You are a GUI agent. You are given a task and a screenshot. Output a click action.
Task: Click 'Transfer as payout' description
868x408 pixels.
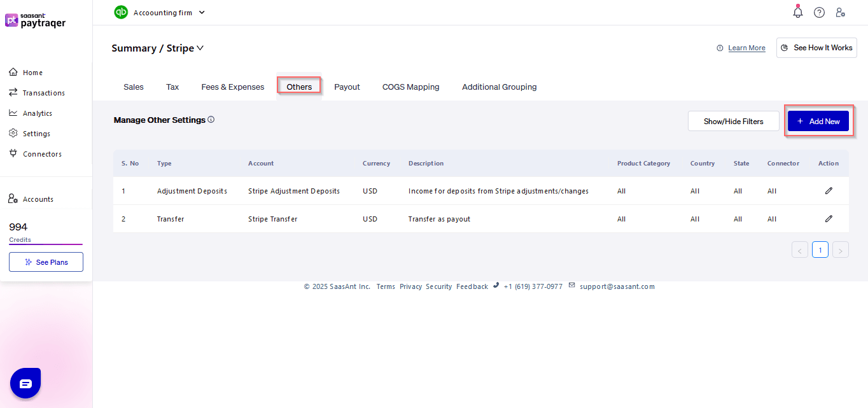pos(439,219)
